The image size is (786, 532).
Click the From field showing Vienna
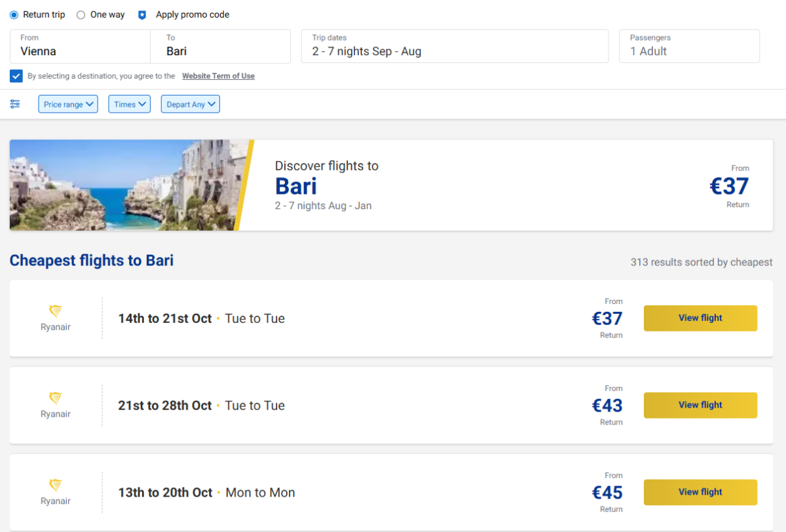(x=80, y=47)
